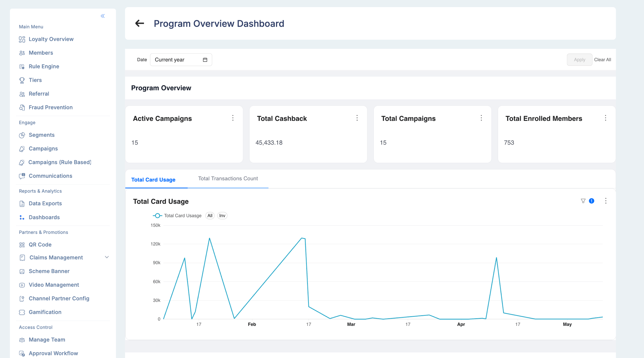
Task: Click the Feb label on chart axis
Action: (x=252, y=324)
